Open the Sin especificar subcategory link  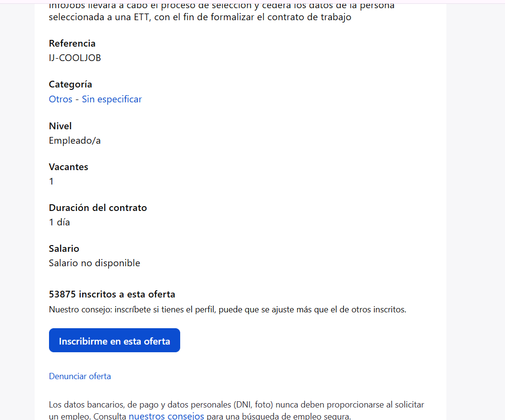pyautogui.click(x=112, y=99)
